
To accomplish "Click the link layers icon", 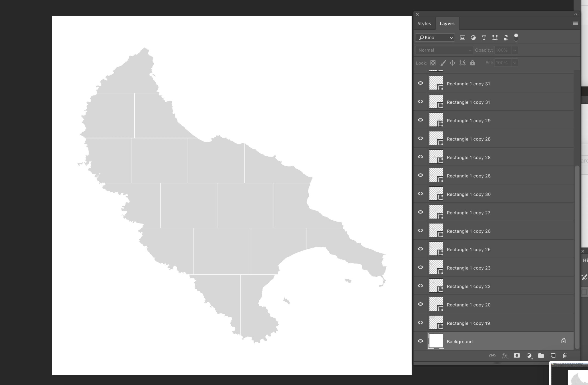I will click(x=492, y=356).
